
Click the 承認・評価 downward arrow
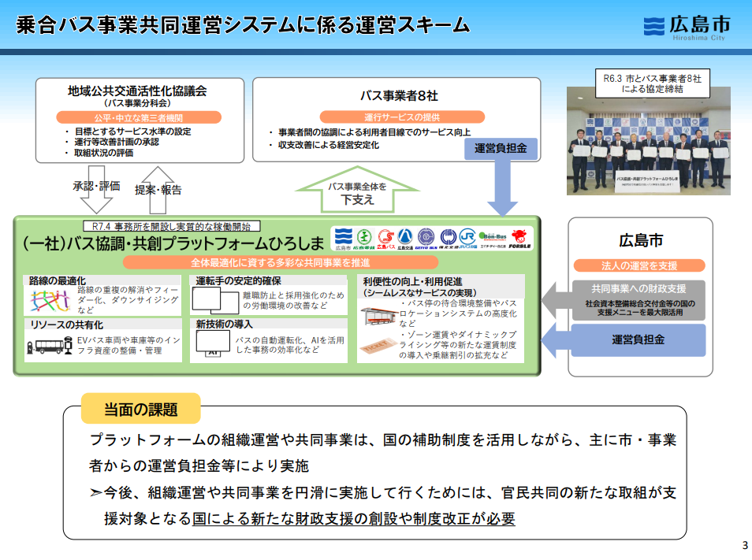coord(97,193)
